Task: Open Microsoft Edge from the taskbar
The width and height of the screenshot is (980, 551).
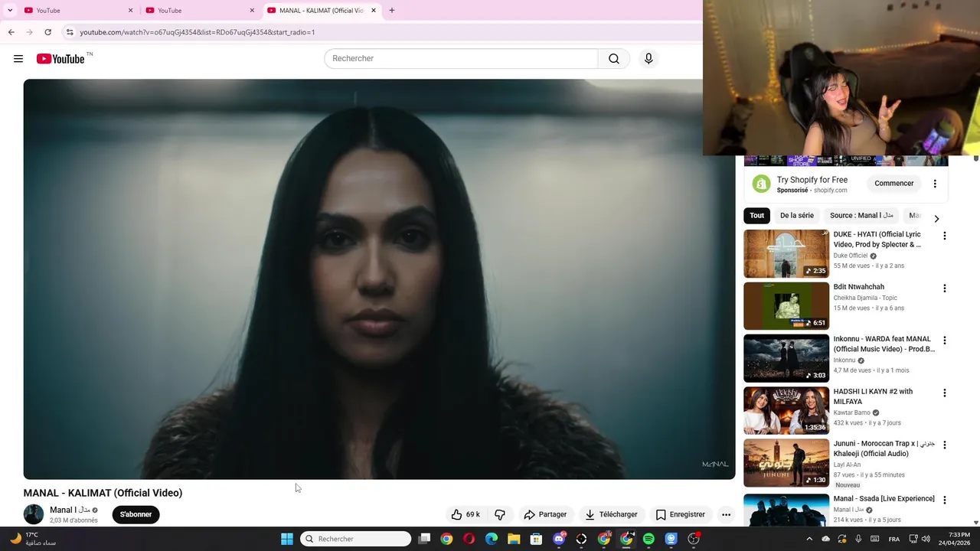Action: point(492,539)
